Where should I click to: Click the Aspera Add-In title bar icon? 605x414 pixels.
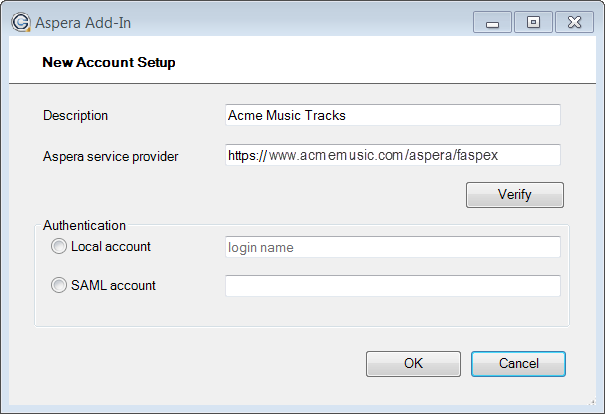pos(20,22)
